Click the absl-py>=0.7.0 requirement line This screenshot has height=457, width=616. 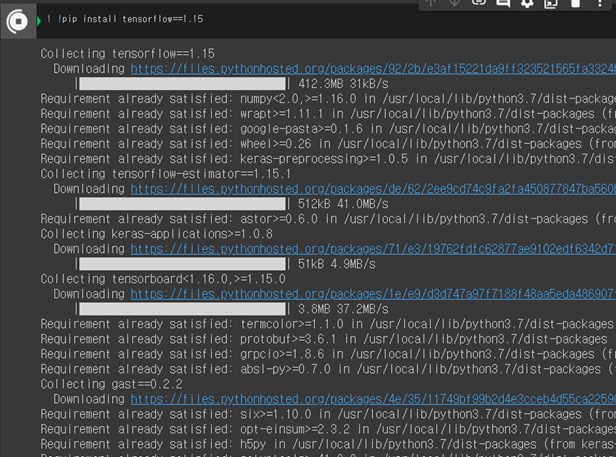[x=328, y=369]
